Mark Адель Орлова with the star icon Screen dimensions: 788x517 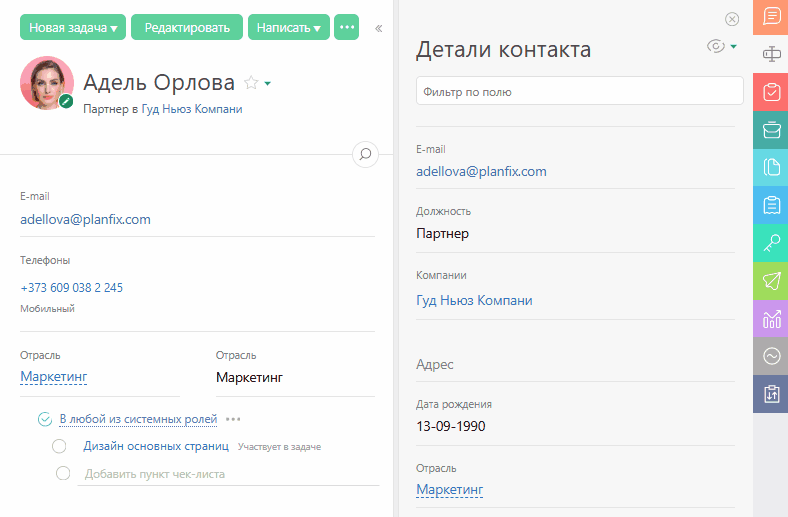pos(251,82)
